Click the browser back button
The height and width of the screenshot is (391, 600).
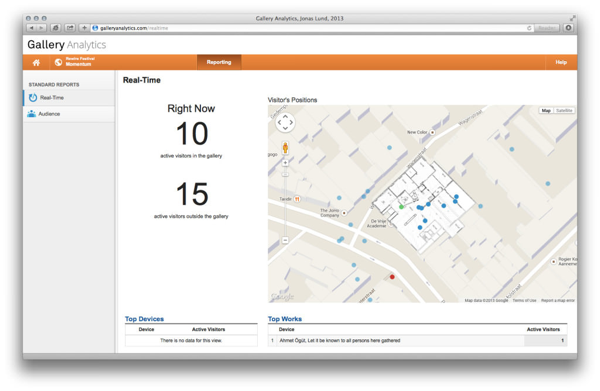pos(32,28)
